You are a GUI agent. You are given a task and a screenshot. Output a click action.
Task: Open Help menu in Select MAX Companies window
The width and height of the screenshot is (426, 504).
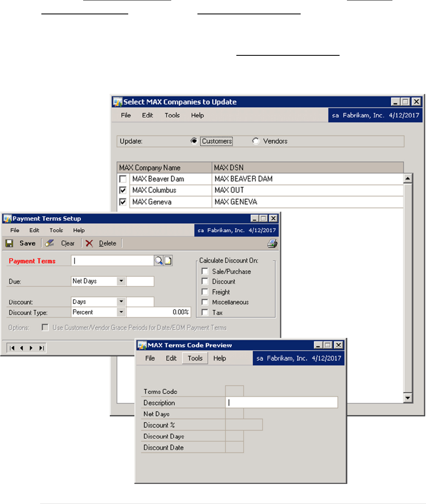pos(197,115)
